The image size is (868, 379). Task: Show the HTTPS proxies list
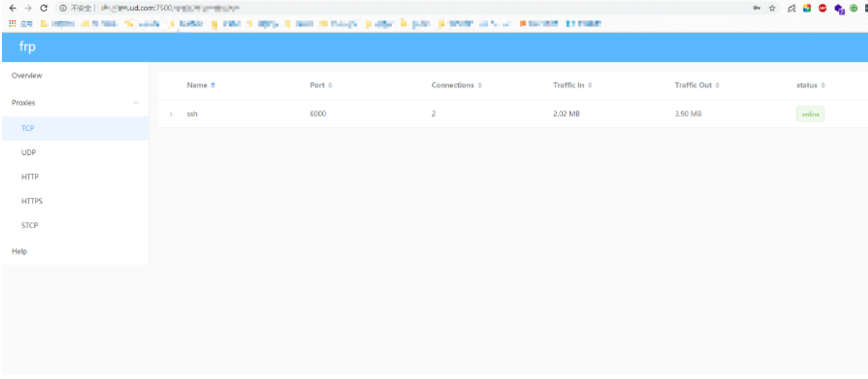(33, 201)
